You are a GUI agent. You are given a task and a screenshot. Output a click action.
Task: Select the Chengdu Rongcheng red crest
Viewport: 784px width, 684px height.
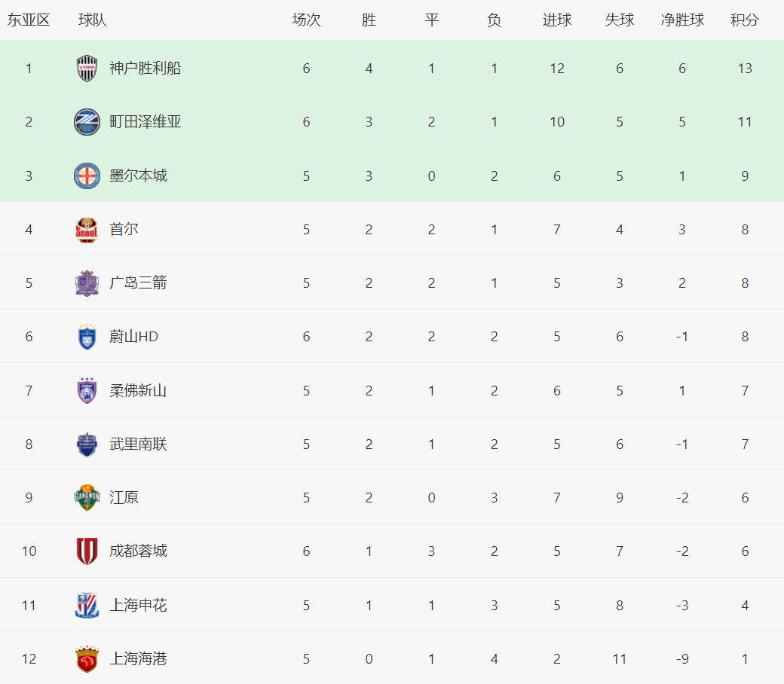[87, 551]
